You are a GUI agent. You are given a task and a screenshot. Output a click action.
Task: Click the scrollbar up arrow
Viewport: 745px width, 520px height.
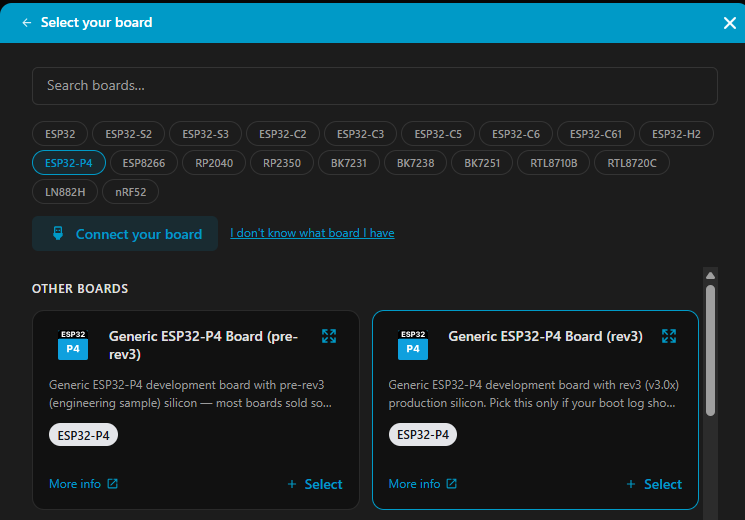(x=710, y=275)
